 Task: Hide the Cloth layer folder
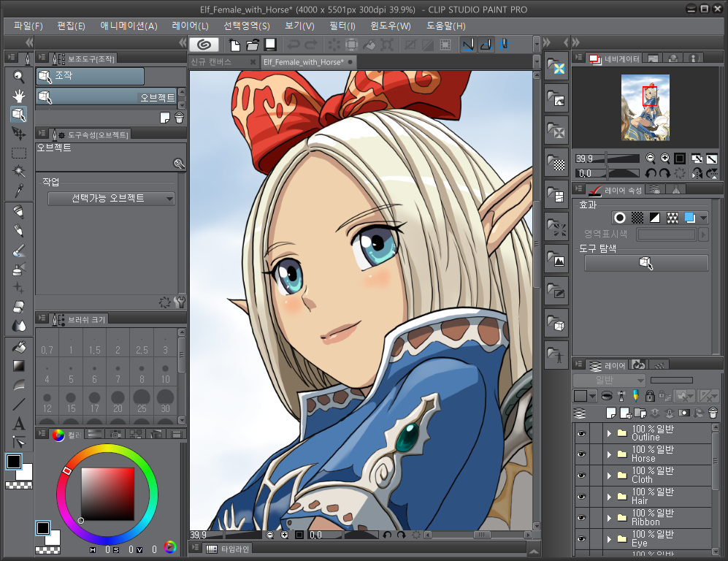pyautogui.click(x=581, y=476)
